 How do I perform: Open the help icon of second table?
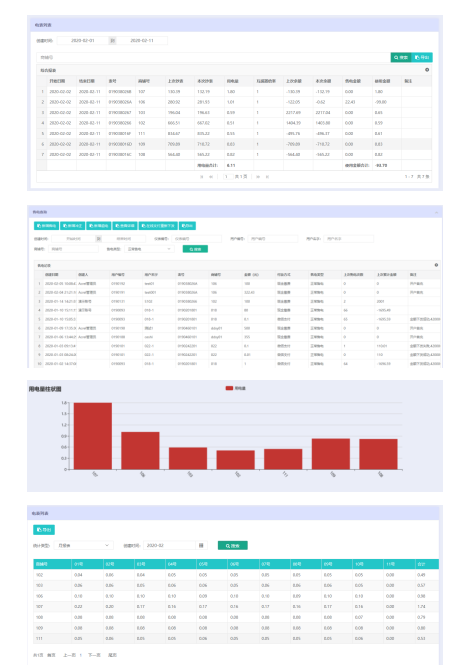click(x=436, y=265)
